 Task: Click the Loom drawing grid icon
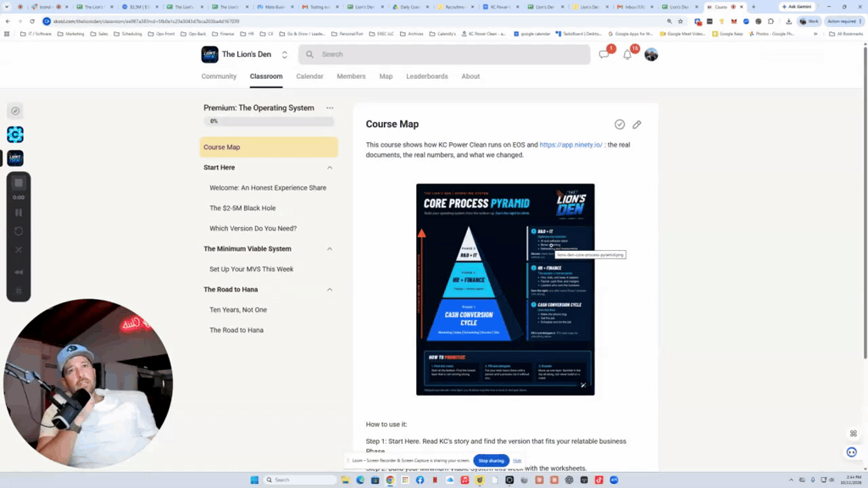[19, 291]
